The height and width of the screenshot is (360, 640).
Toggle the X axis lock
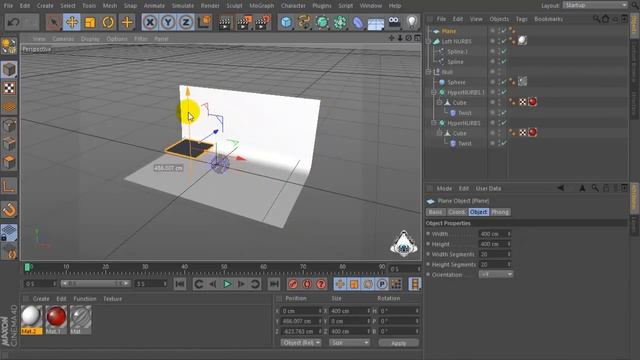click(x=150, y=22)
